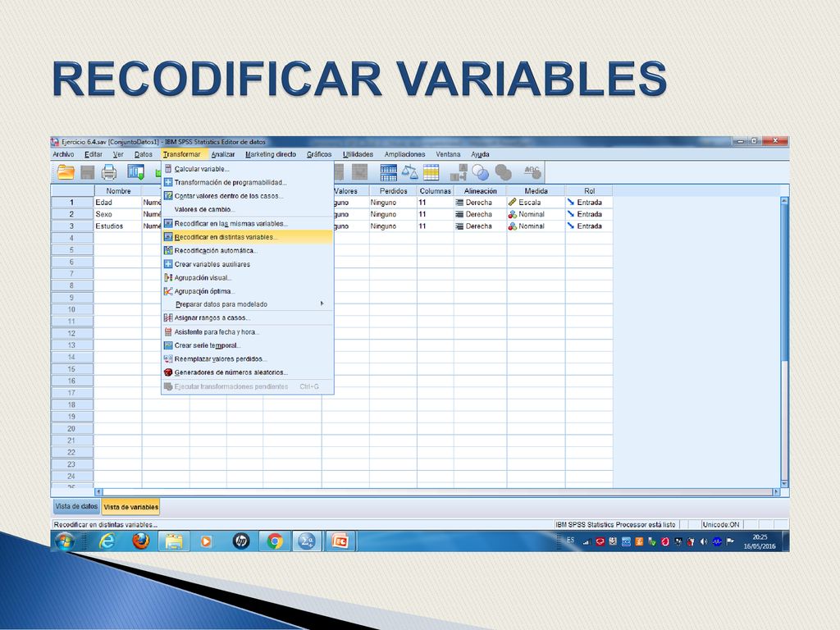Select Transformación de programabilidad entry
The image size is (840, 630).
248,182
